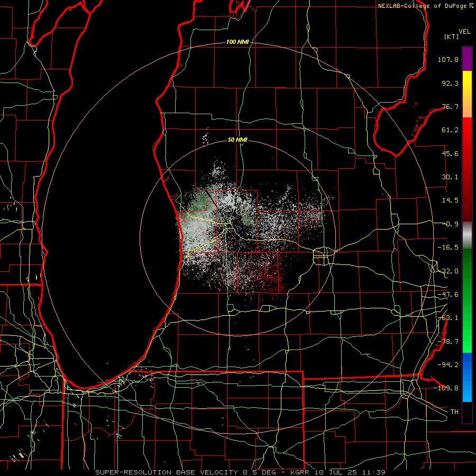Screen dimensions: 476x476
Task: Click the 76.7 velocity scale value
Action: tap(450, 106)
